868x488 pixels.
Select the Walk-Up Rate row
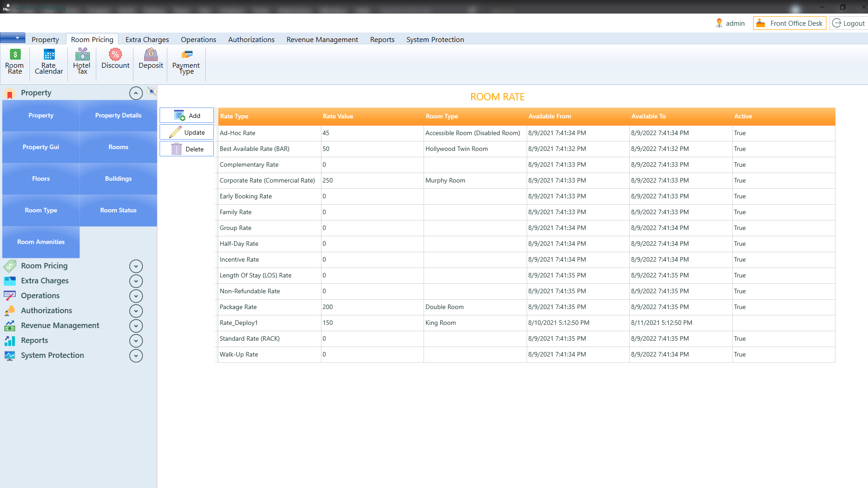(526, 355)
